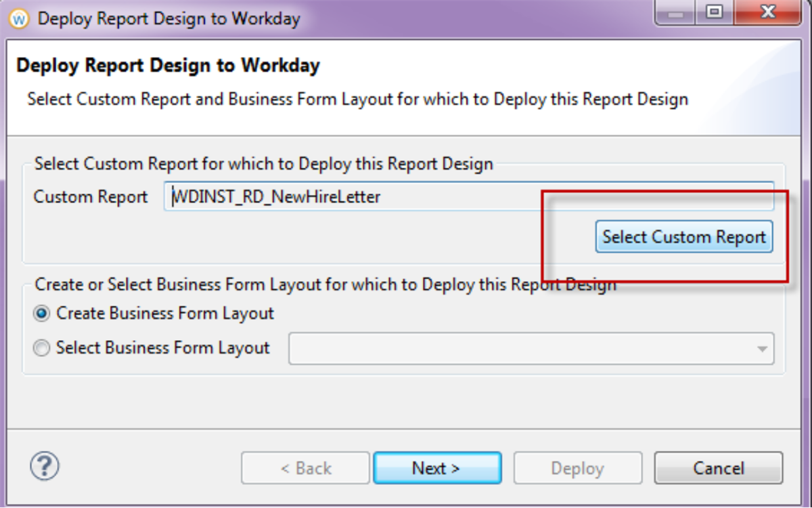The height and width of the screenshot is (508, 812).
Task: Minimize the Deploy Report Design window
Action: click(674, 12)
